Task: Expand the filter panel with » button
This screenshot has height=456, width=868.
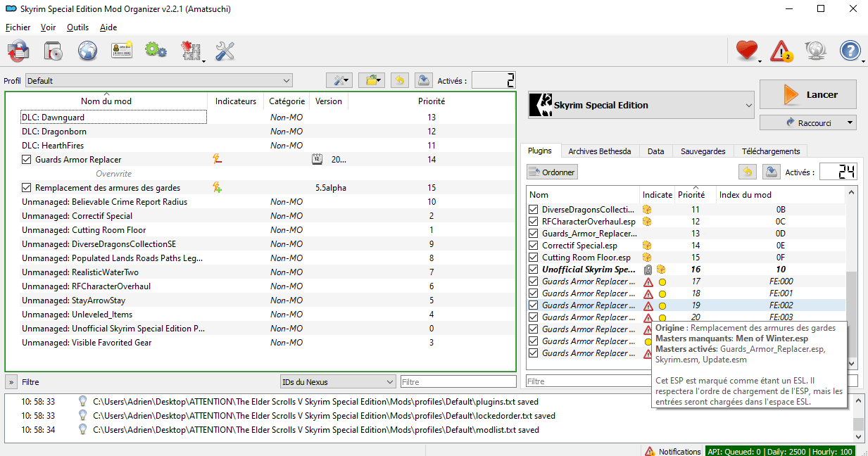Action: (11, 382)
